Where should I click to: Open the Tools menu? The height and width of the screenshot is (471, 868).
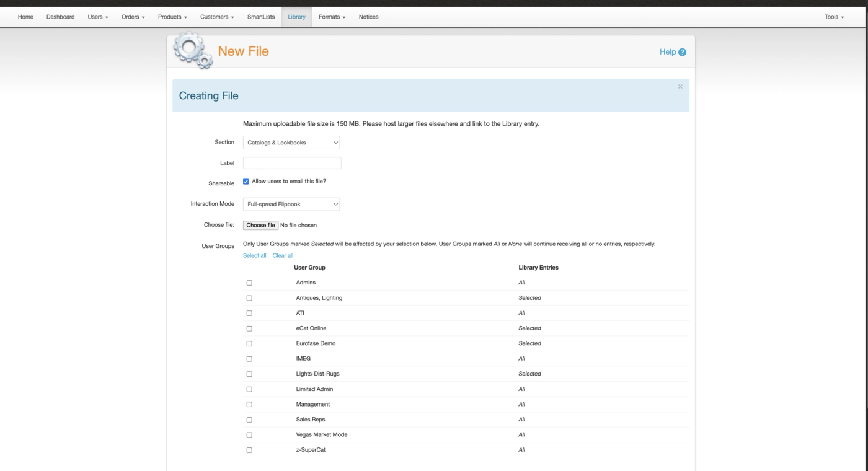835,17
